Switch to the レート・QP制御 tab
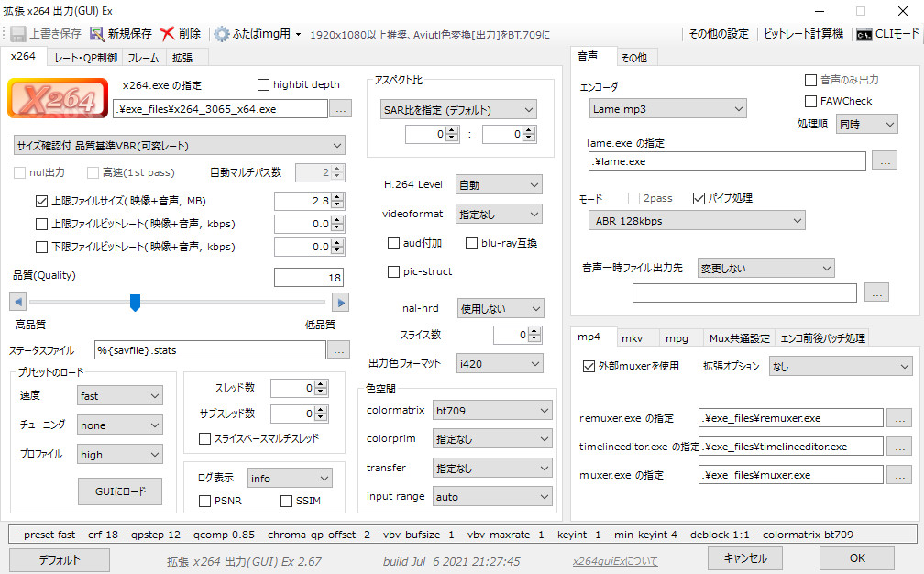The image size is (924, 574). click(x=85, y=57)
